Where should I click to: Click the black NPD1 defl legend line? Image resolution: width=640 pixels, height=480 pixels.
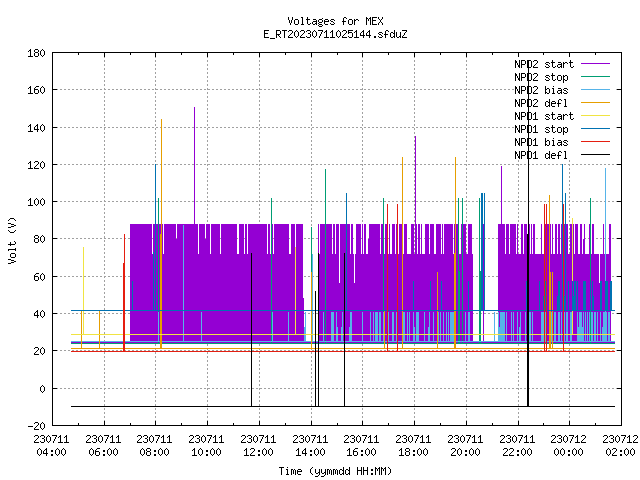pyautogui.click(x=595, y=155)
